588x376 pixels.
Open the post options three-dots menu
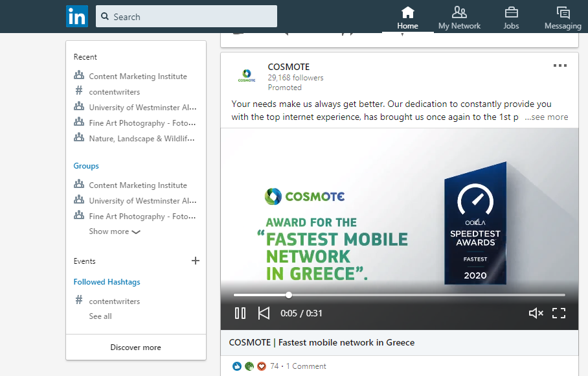click(x=560, y=65)
